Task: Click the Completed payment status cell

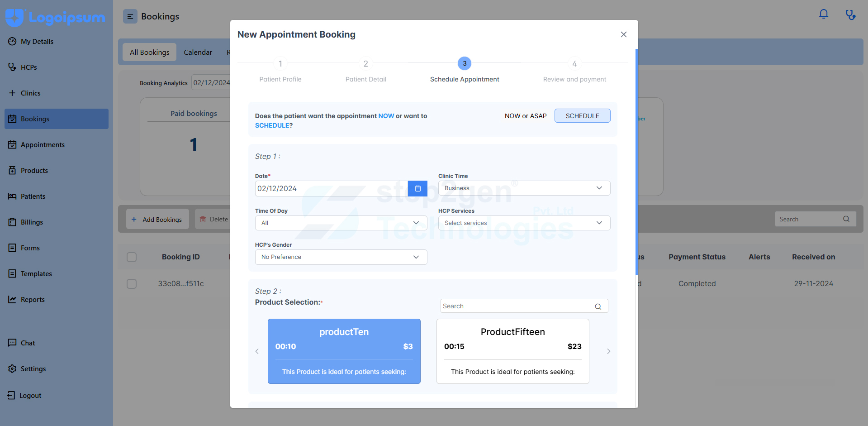Action: [697, 283]
